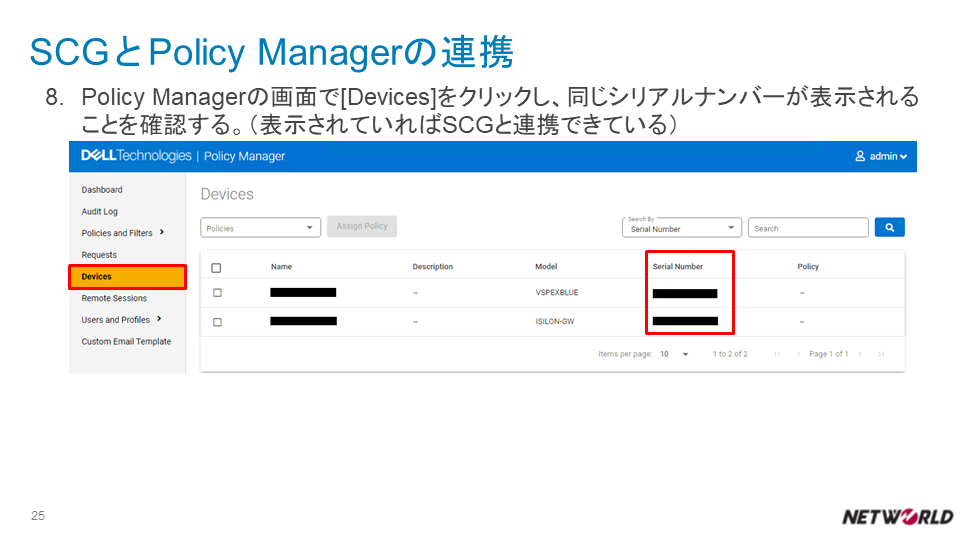960x540 pixels.
Task: Open Dashboard in the sidebar
Action: point(102,190)
